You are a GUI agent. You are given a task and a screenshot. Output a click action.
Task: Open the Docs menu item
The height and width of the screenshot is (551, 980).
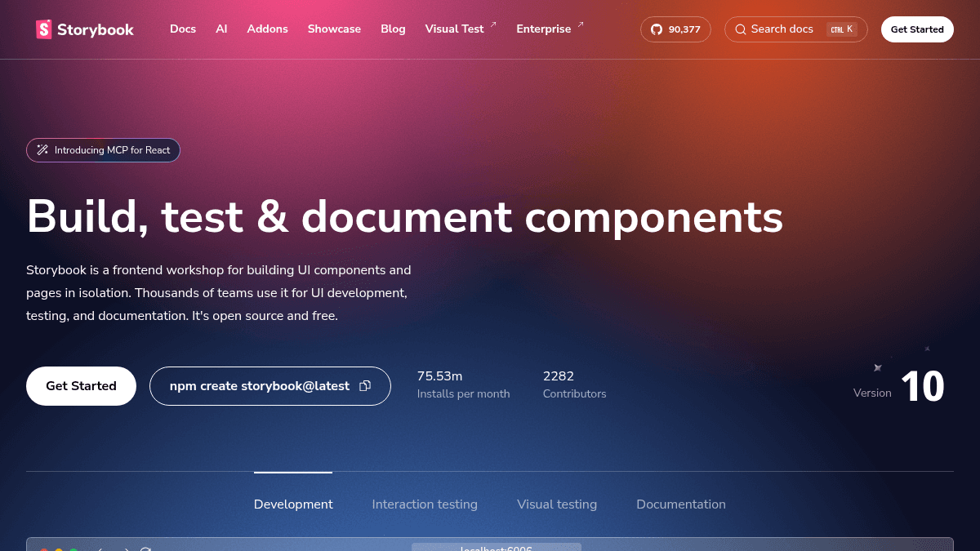(x=183, y=29)
